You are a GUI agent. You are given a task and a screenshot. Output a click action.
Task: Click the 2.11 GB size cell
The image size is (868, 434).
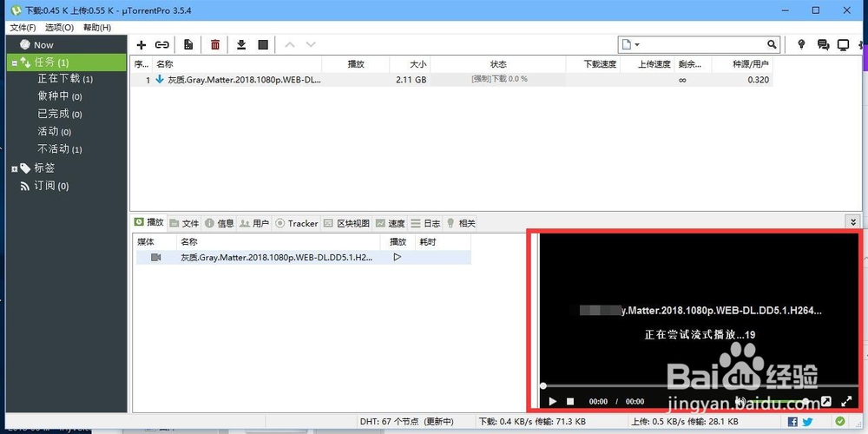(x=411, y=80)
